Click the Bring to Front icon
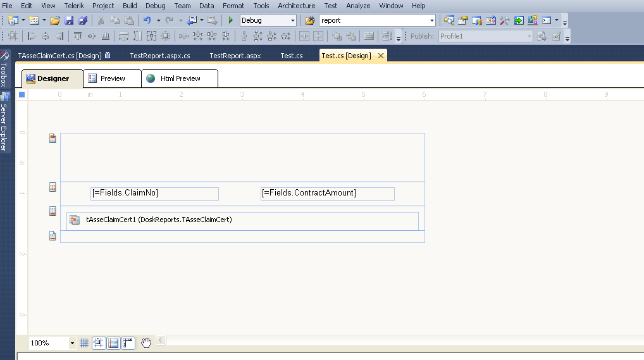Viewport: 644px width, 360px height. coord(337,36)
